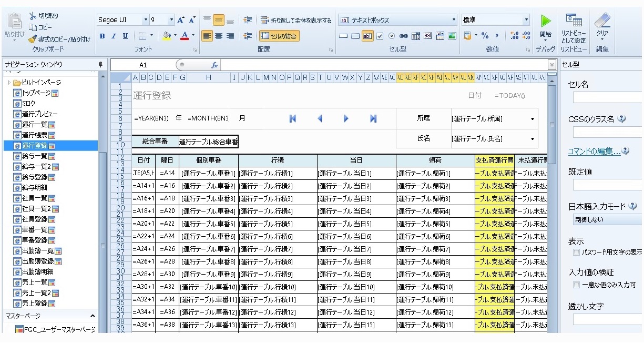Viewport: 644px width, 343px height.
Task: Apply the date picker cell type icon
Action: 441,36
